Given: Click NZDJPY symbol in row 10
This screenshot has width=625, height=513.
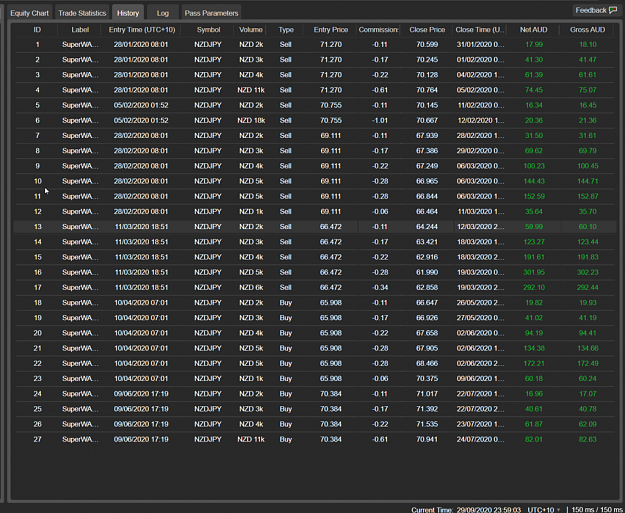Looking at the screenshot, I should pos(208,181).
